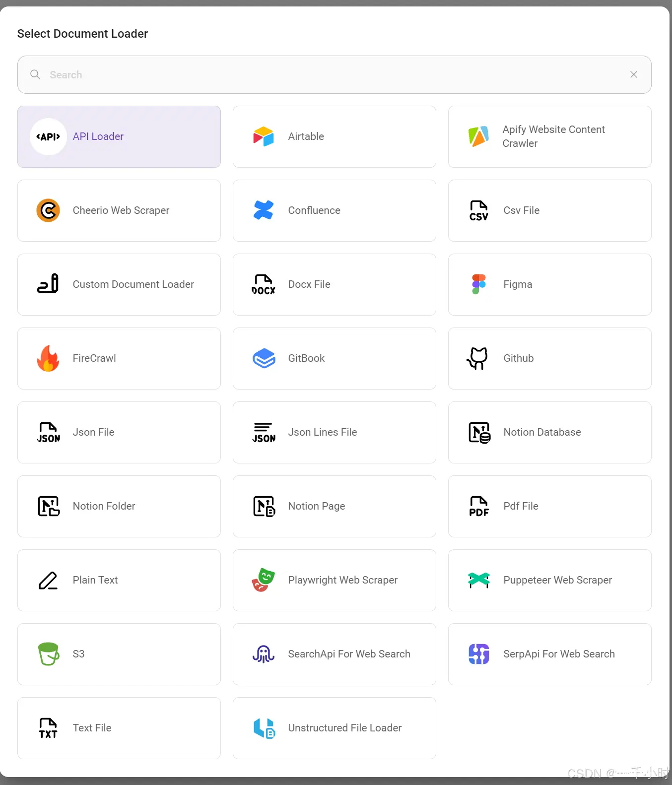Viewport: 672px width, 785px height.
Task: Select the Cheerio Web Scraper label
Action: (121, 210)
